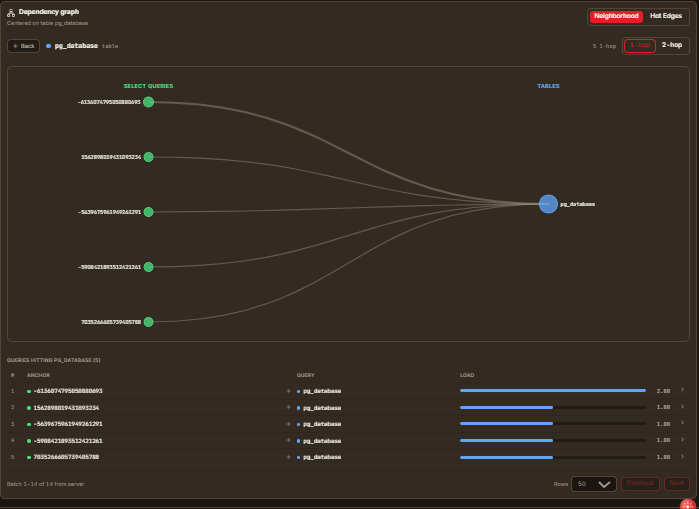Click anchor -5908421893512421261 in the table

68,441
